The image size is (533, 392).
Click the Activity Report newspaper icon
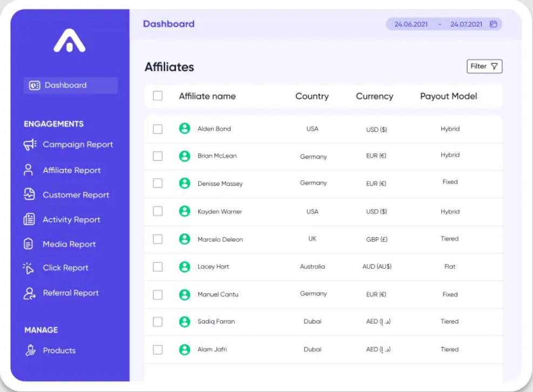pos(29,219)
